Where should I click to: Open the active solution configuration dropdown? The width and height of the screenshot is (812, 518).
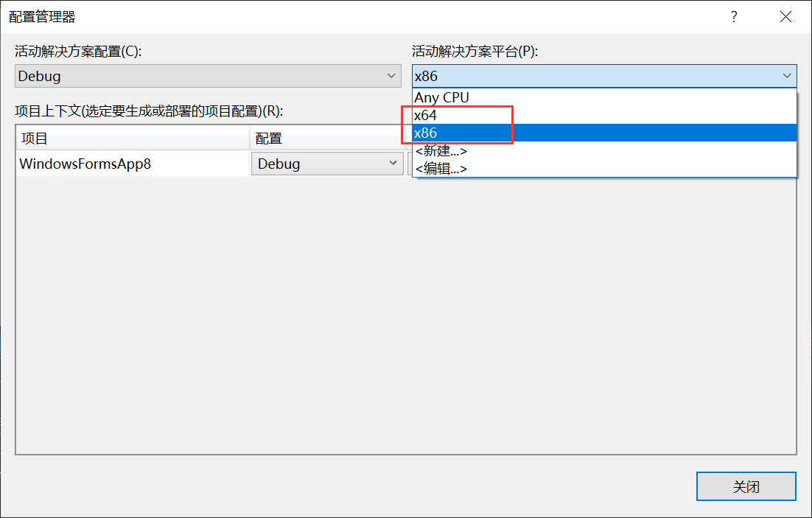(x=391, y=76)
